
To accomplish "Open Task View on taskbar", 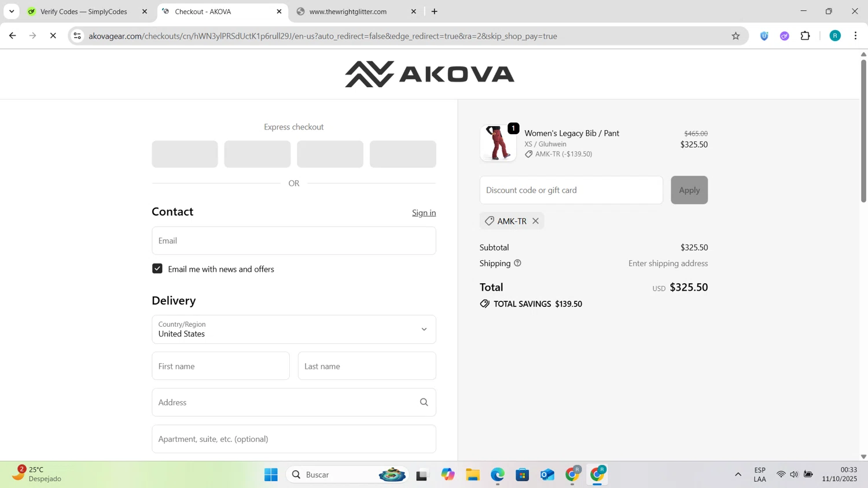I will coord(422,475).
